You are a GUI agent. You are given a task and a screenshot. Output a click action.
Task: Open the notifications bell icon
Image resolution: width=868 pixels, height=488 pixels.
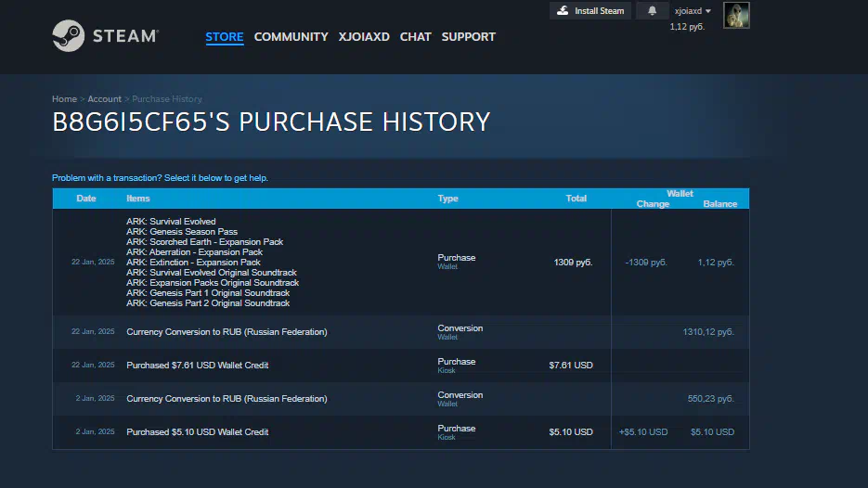(652, 10)
